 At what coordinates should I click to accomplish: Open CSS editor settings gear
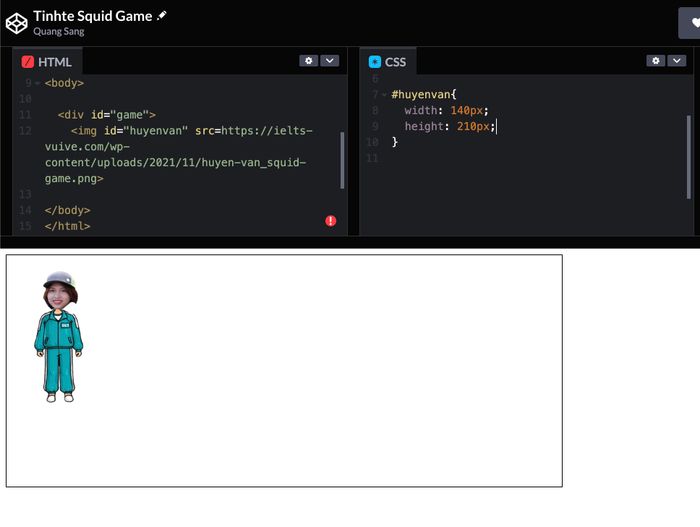(655, 61)
